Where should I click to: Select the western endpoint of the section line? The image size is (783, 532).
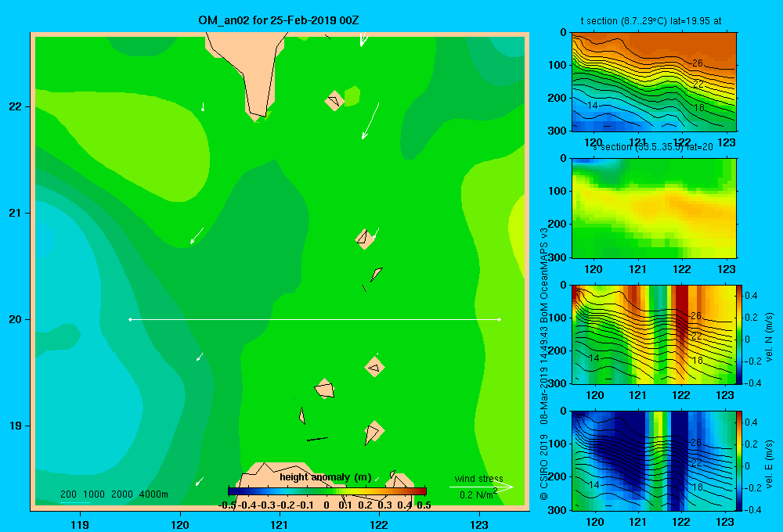click(130, 319)
